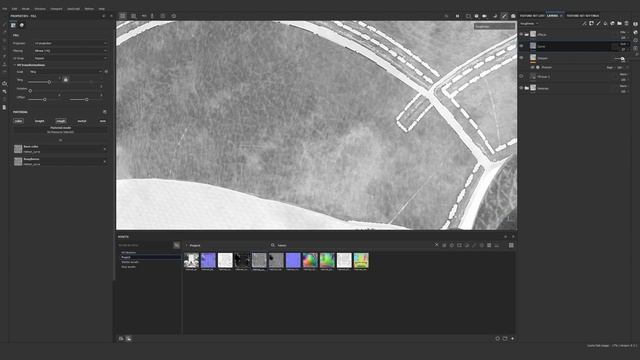Open Iray render mode camera icon

click(x=513, y=16)
